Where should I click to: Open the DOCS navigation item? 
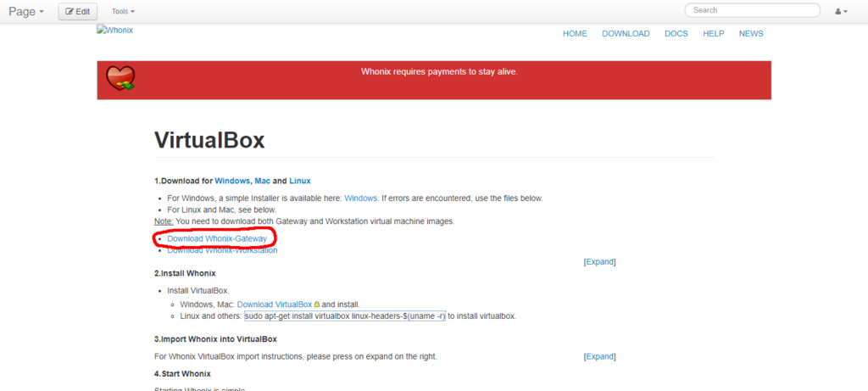tap(676, 34)
